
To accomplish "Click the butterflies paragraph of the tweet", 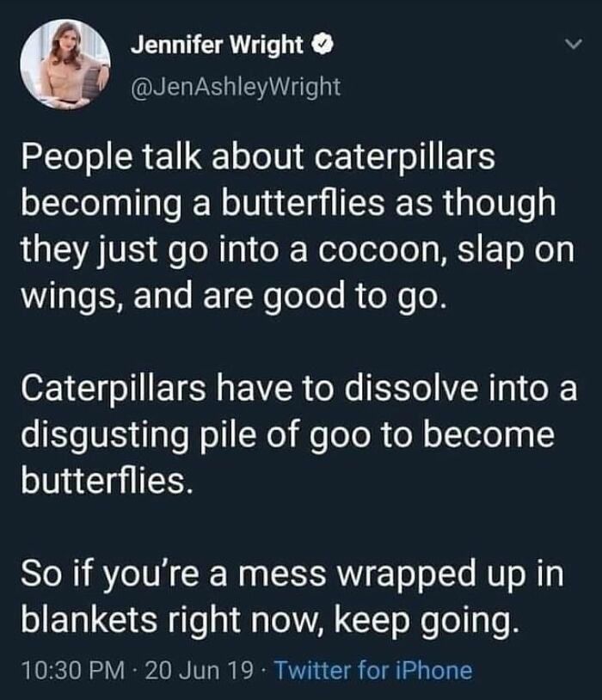I will (284, 428).
